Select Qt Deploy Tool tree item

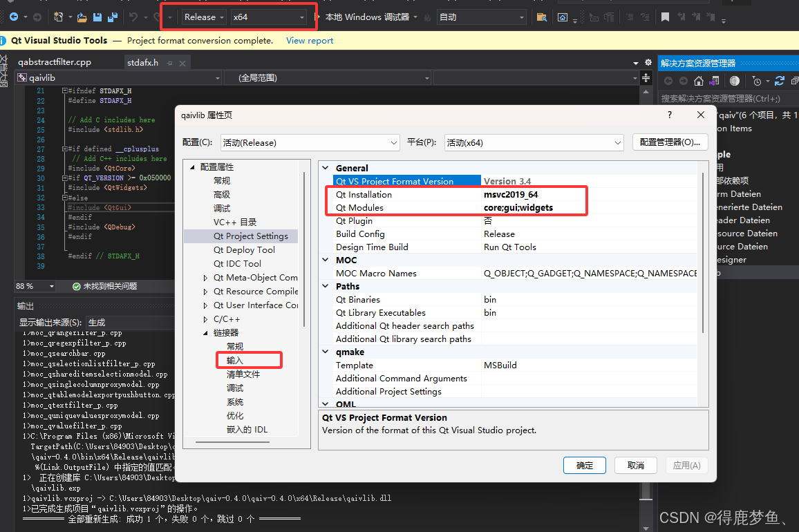(244, 249)
